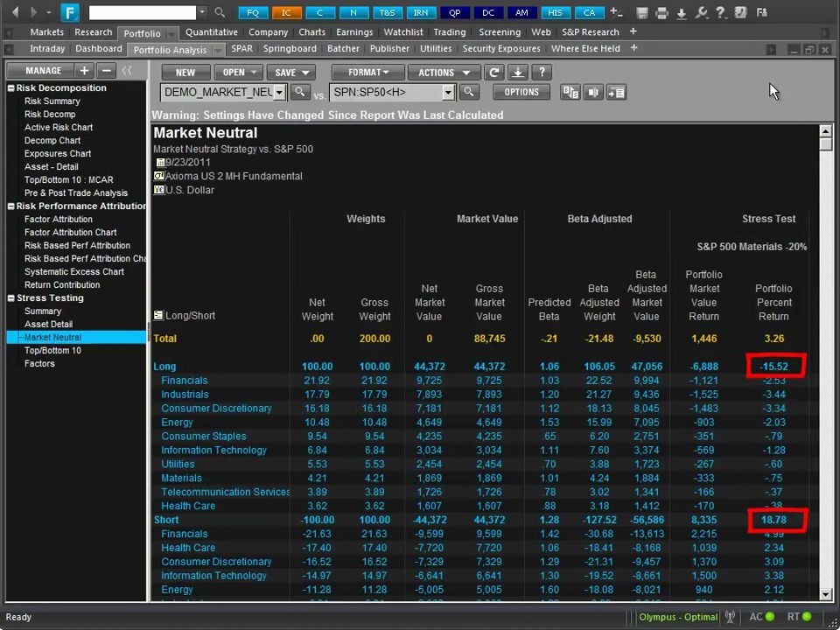
Task: Open the QP shortcut button
Action: pyautogui.click(x=454, y=12)
